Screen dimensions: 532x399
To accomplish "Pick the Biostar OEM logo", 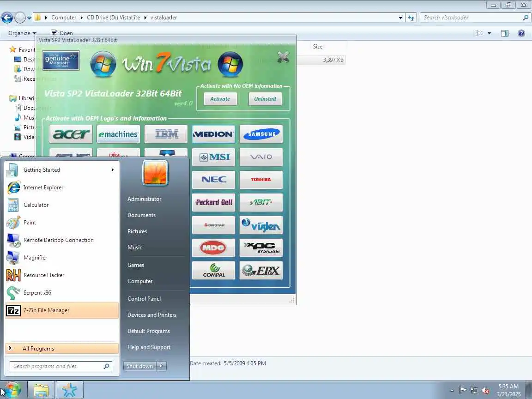I will pyautogui.click(x=213, y=225).
